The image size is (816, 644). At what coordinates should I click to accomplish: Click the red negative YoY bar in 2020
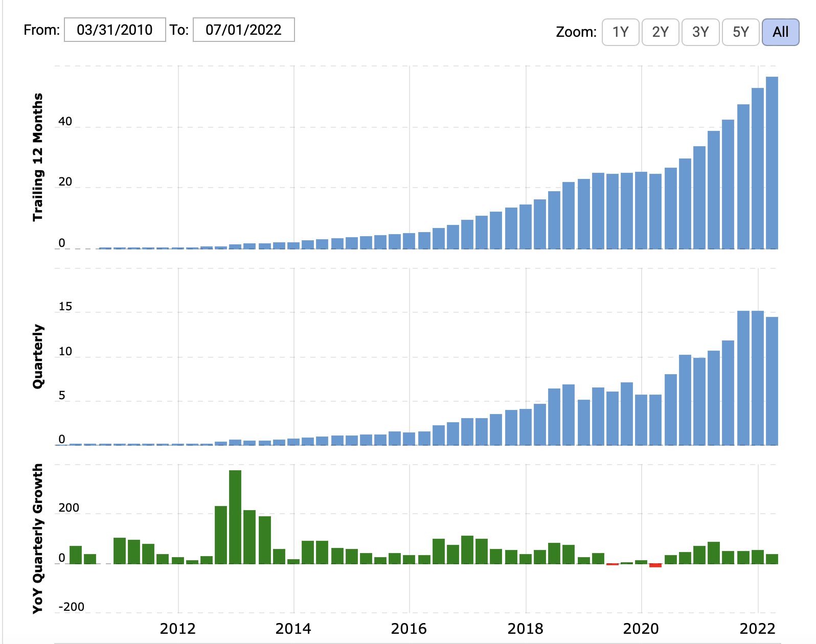tap(655, 565)
